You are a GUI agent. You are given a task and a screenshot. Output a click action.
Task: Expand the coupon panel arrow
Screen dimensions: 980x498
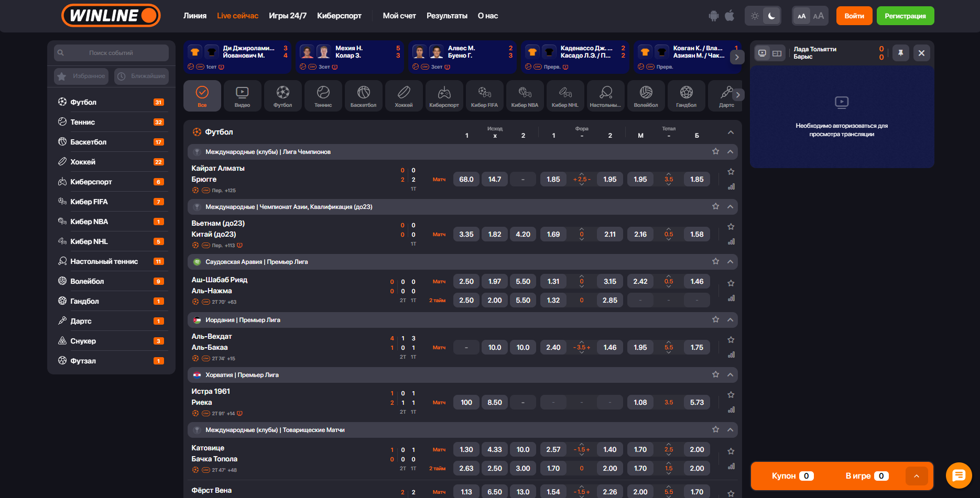(x=917, y=476)
